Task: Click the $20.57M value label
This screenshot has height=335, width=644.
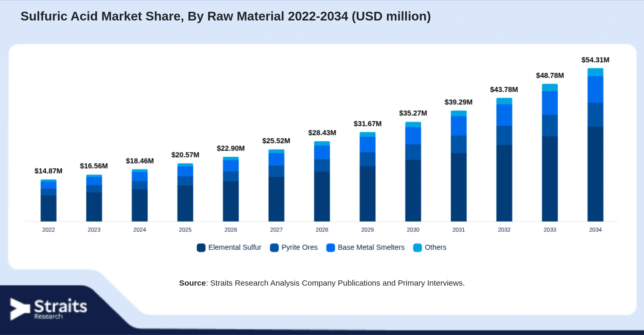Action: [185, 155]
